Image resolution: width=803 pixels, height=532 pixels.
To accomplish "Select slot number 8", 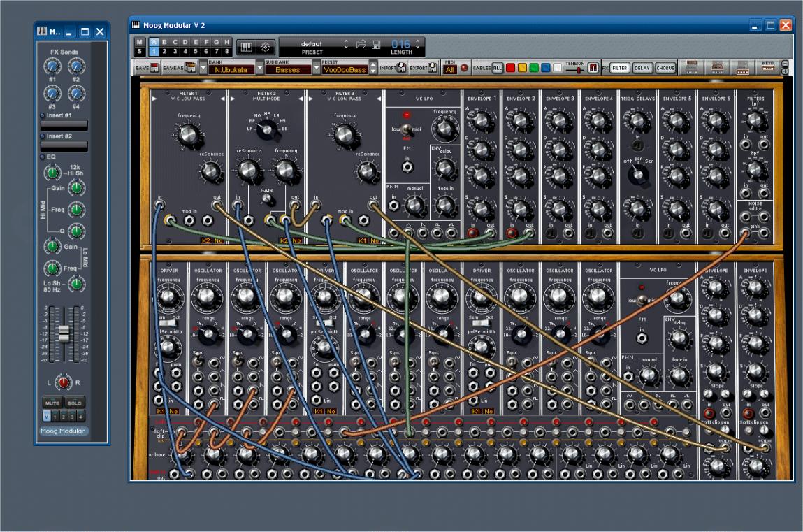I will tap(227, 51).
